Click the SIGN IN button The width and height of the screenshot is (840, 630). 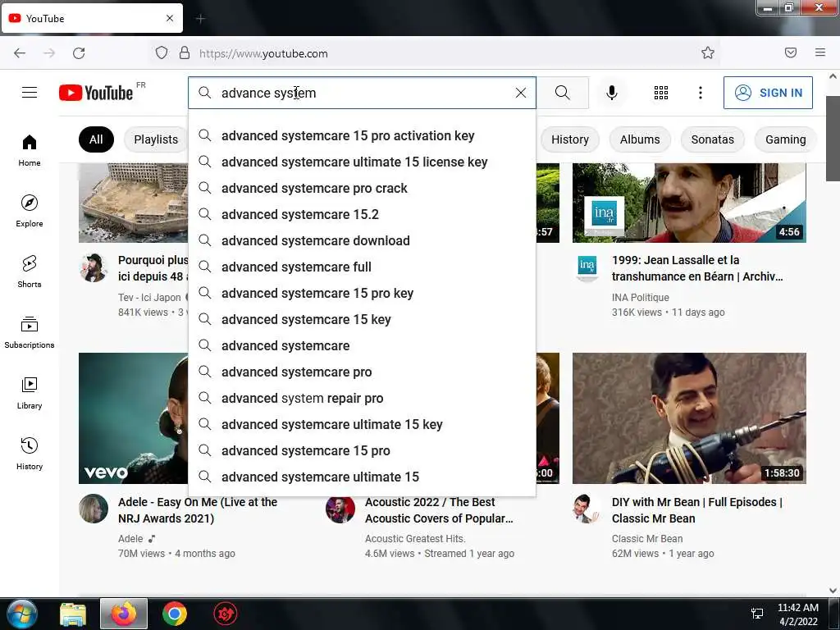(768, 93)
